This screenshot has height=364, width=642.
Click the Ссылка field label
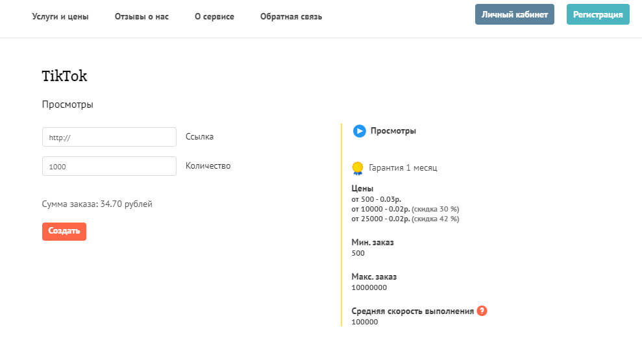pyautogui.click(x=199, y=137)
